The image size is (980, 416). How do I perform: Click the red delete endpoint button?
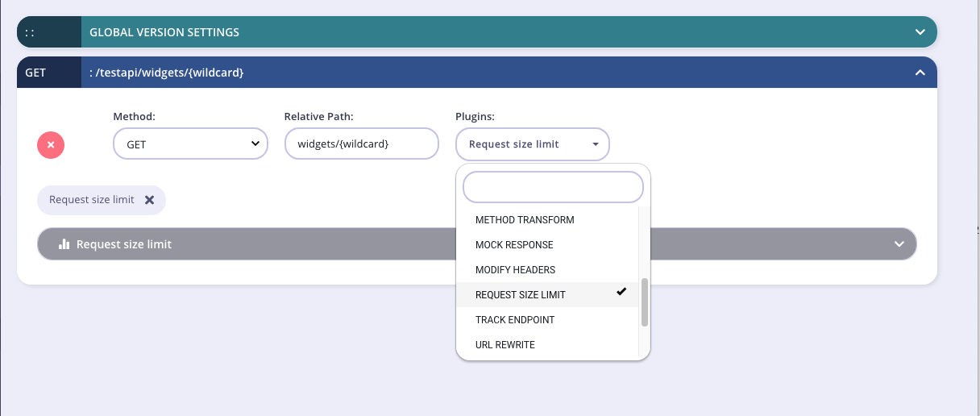point(51,145)
